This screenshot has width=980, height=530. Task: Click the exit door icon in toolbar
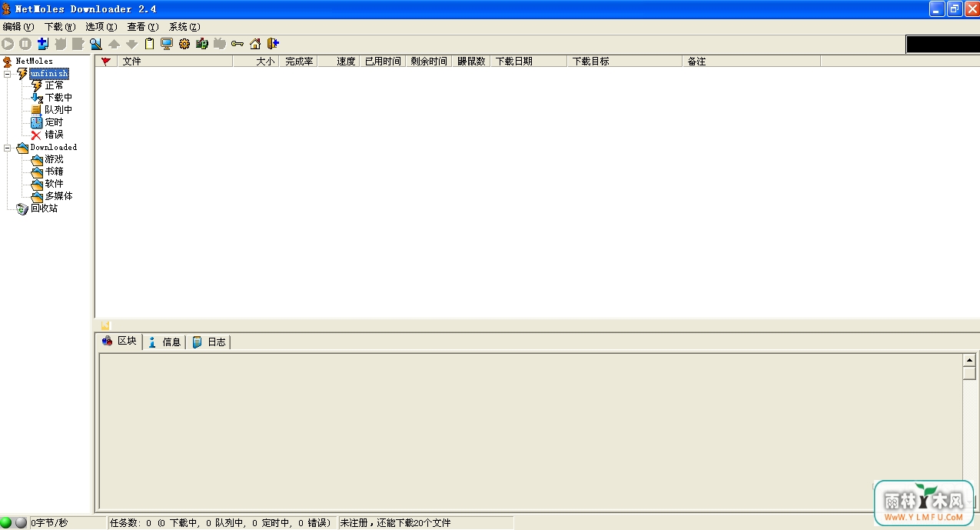click(273, 44)
